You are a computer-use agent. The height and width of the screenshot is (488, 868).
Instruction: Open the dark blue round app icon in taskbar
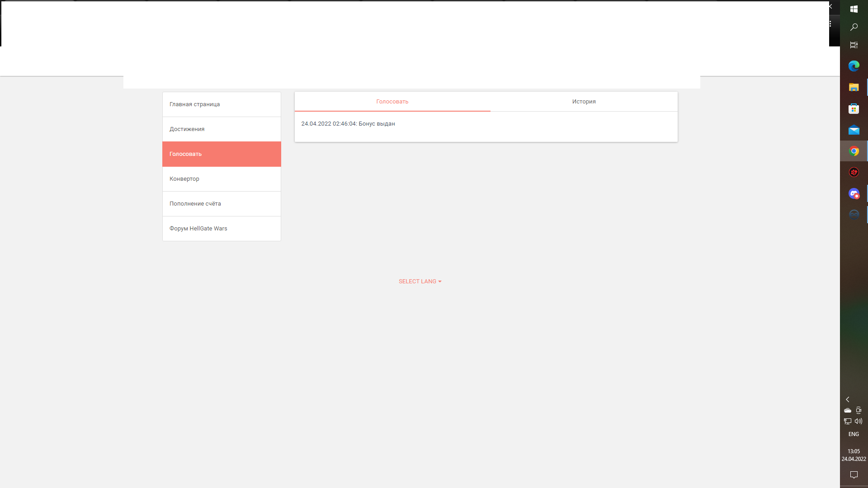pyautogui.click(x=854, y=215)
